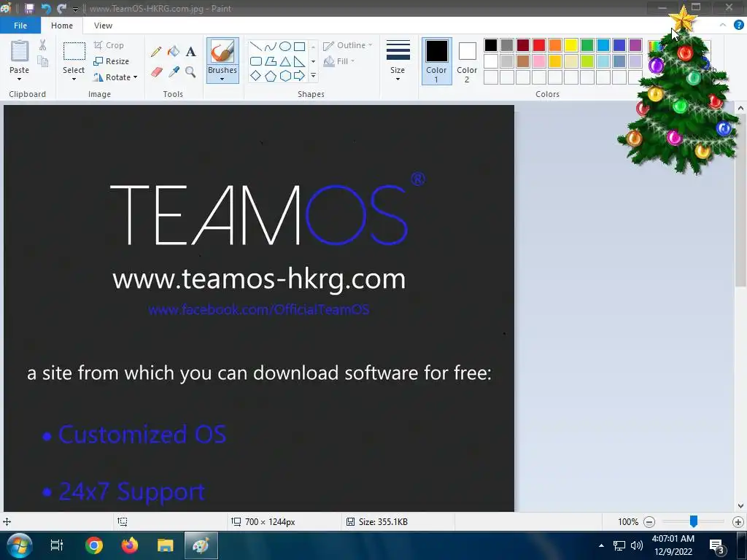
Task: Select the Eraser tool
Action: pos(157,72)
